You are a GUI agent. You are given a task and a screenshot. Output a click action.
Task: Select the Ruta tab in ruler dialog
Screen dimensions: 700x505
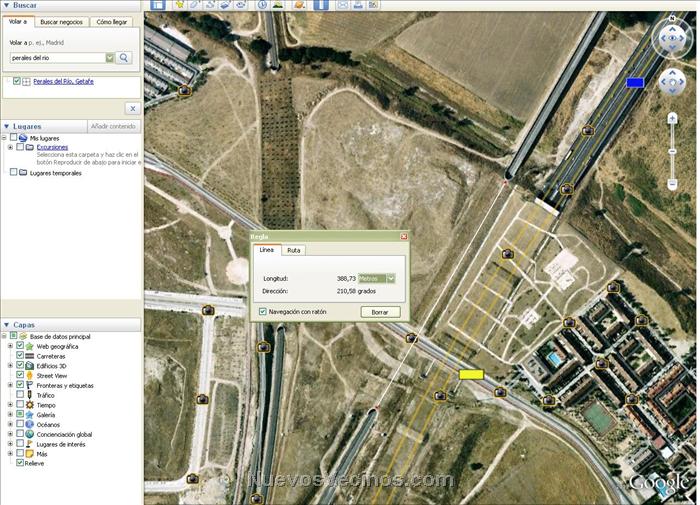click(x=294, y=250)
